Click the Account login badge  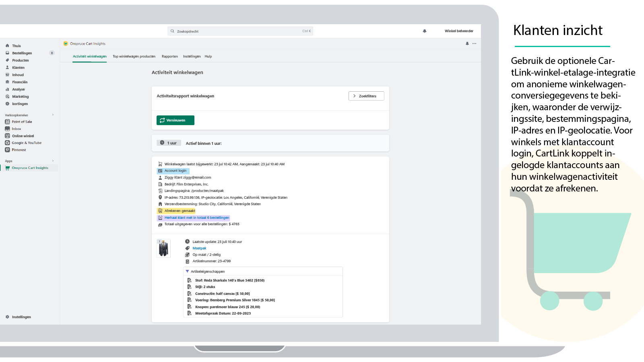point(173,171)
